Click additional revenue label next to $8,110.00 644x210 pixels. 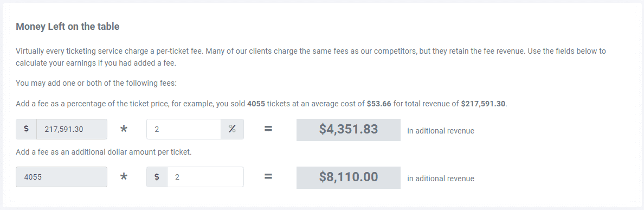[x=441, y=179]
